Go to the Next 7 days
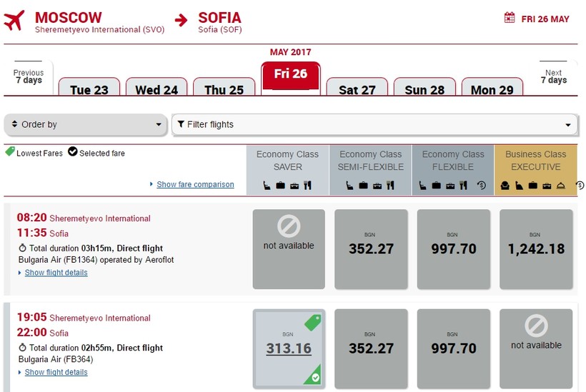Image resolution: width=586 pixels, height=392 pixels. 553,76
